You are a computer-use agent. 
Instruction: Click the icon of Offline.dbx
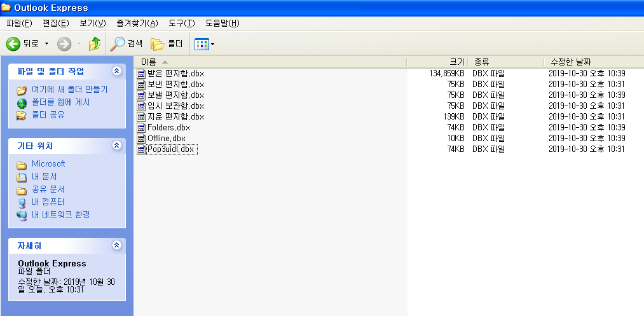pyautogui.click(x=141, y=138)
